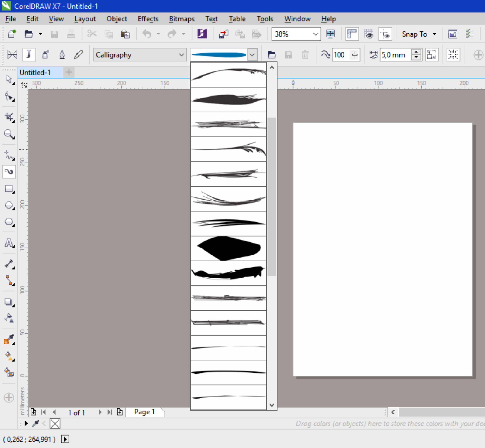This screenshot has height=448, width=485.
Task: Select the Freehand tool icon
Action: tap(9, 154)
